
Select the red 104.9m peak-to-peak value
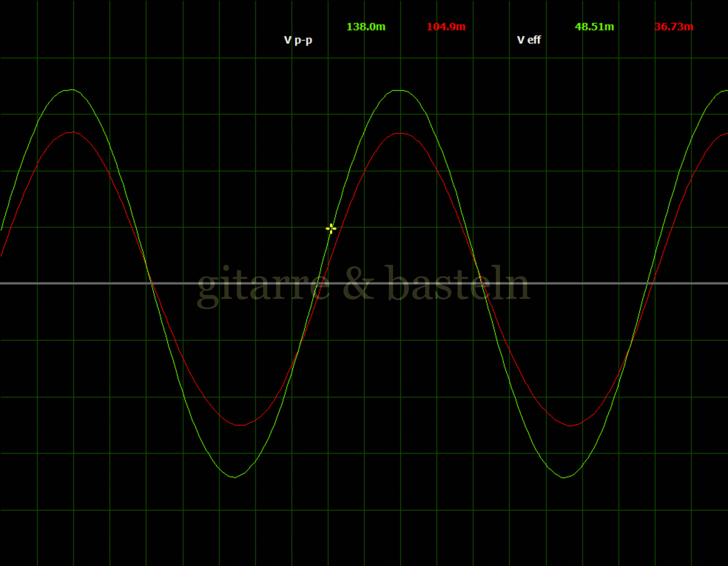446,27
